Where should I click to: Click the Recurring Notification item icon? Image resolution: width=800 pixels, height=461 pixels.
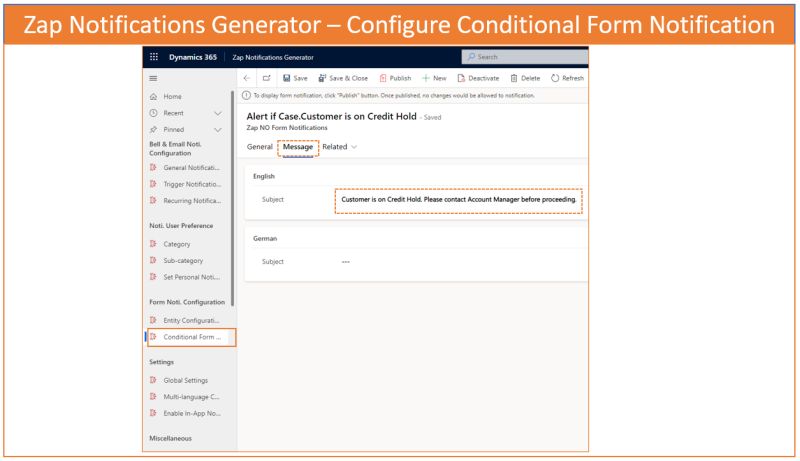point(153,200)
